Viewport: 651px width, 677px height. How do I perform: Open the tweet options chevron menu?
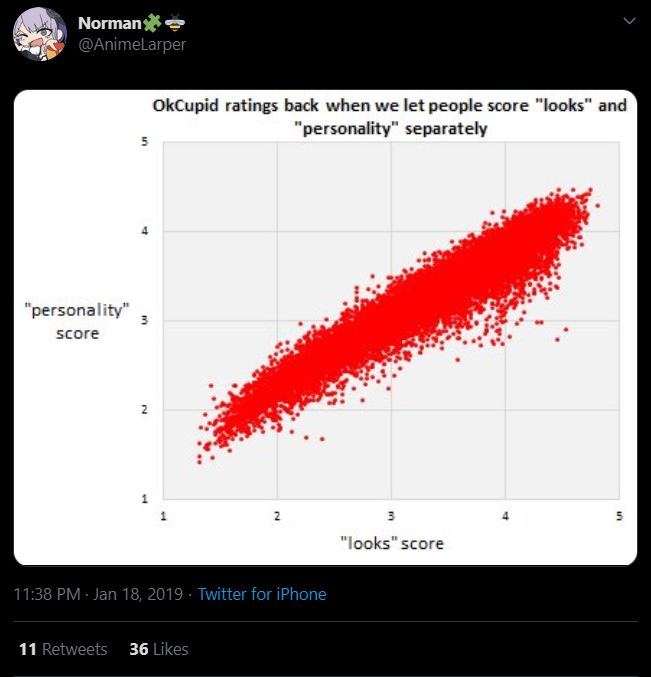[628, 21]
